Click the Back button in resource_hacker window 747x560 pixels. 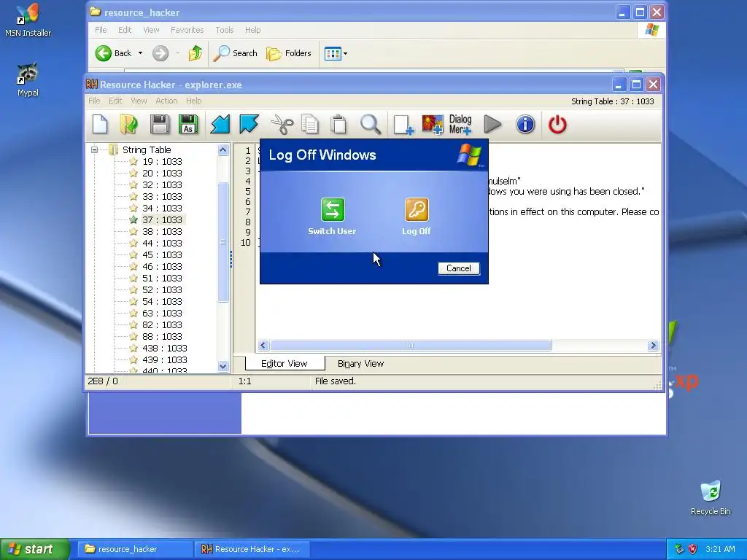tap(114, 53)
